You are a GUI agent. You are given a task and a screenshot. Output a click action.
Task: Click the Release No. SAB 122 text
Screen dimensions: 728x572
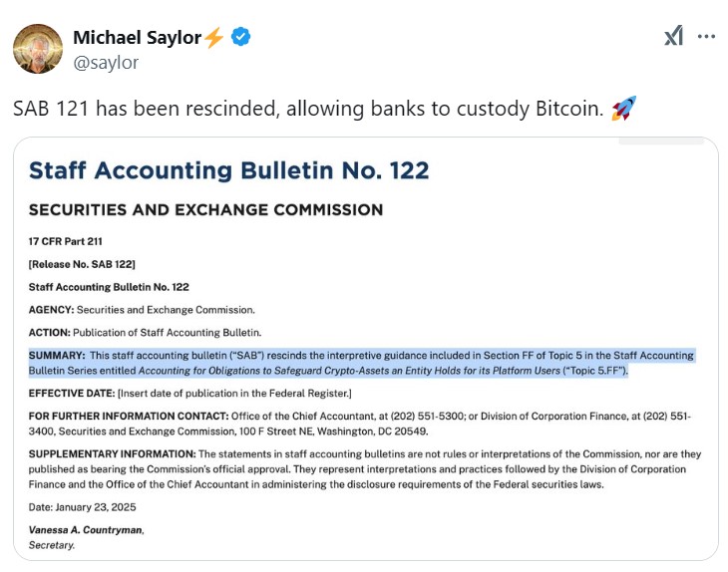[82, 264]
